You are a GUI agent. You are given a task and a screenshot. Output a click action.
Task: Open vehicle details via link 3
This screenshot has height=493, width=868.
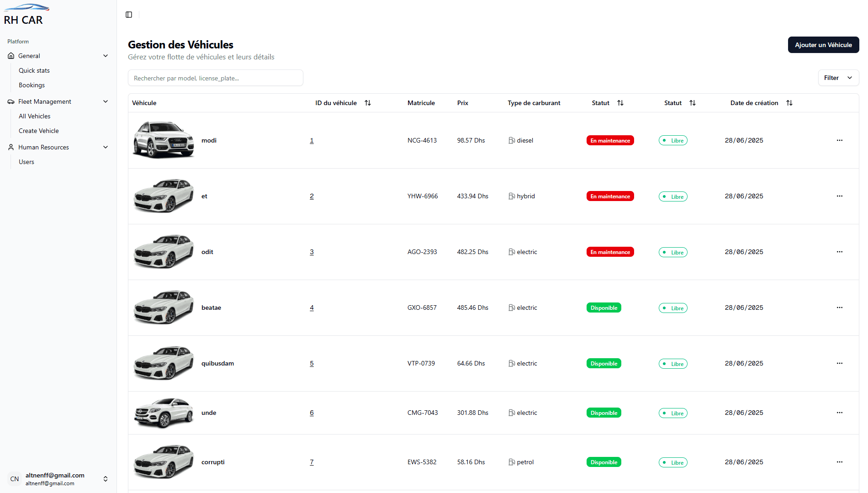click(312, 252)
